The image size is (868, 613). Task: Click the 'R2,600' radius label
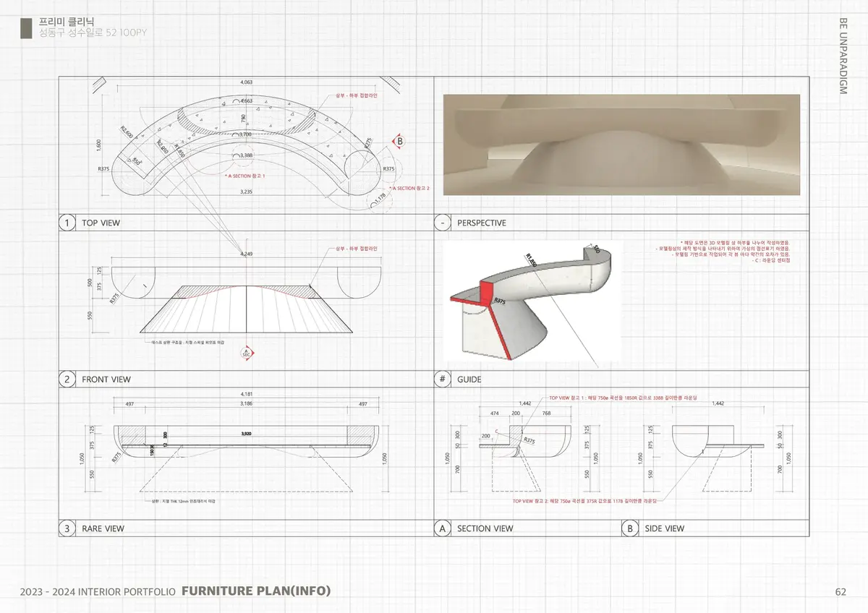coord(127,132)
